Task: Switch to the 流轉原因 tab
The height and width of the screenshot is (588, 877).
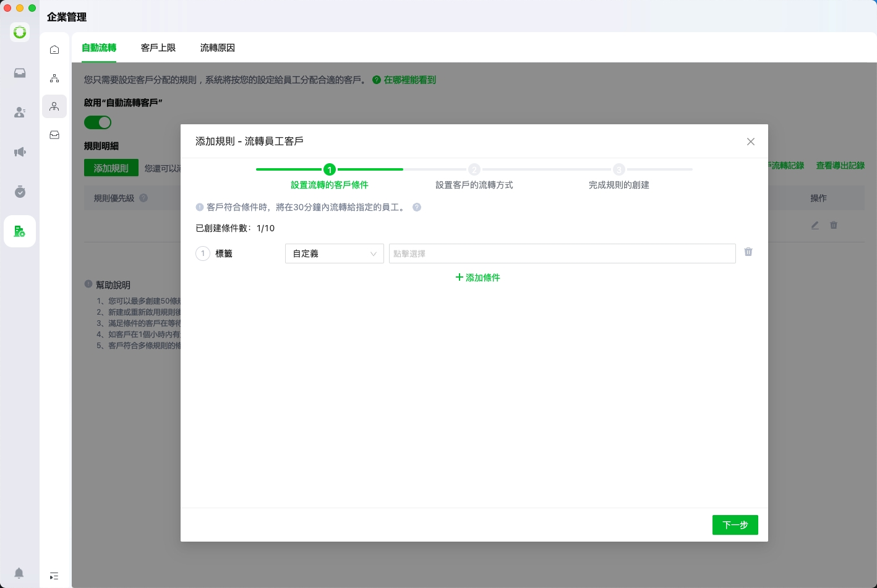Action: pyautogui.click(x=217, y=48)
